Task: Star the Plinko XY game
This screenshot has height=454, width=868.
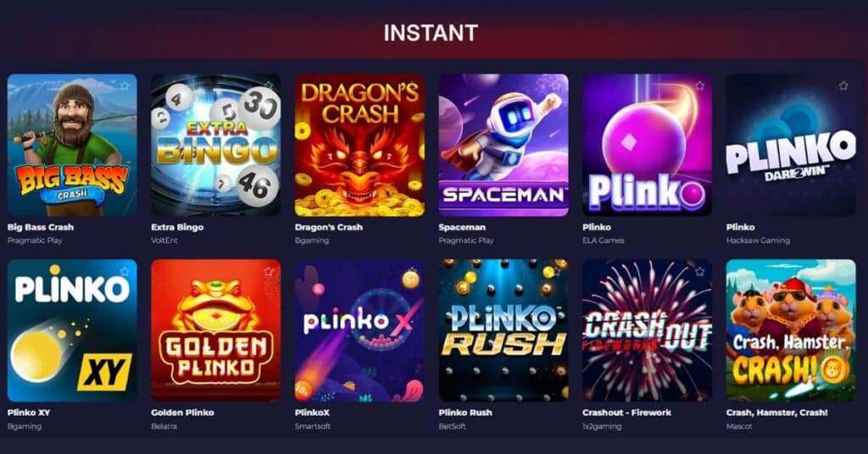Action: 125,272
